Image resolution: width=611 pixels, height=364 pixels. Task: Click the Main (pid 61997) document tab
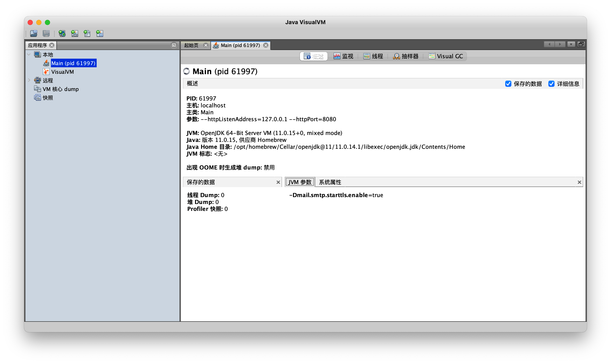[240, 45]
